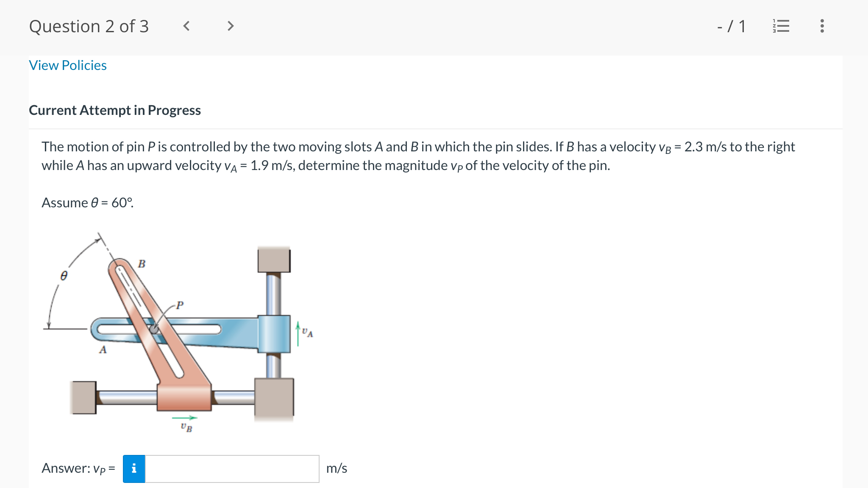Image resolution: width=868 pixels, height=488 pixels.
Task: Click the Answer: vP = label
Action: (x=78, y=468)
